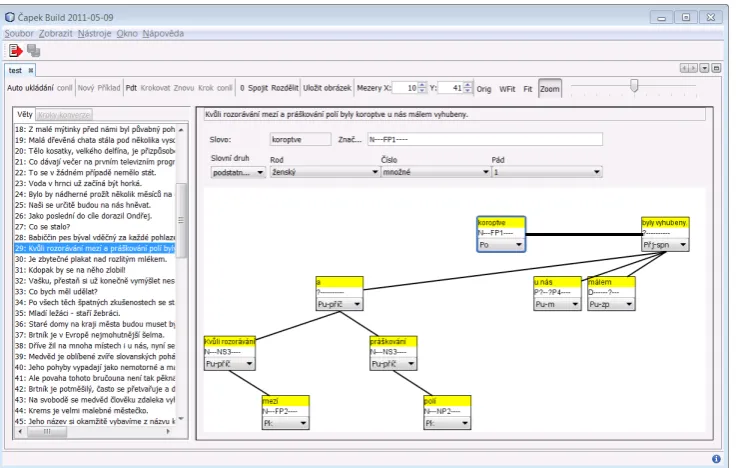Open the Pád dropdown showing 1
737x468 pixels.
547,172
